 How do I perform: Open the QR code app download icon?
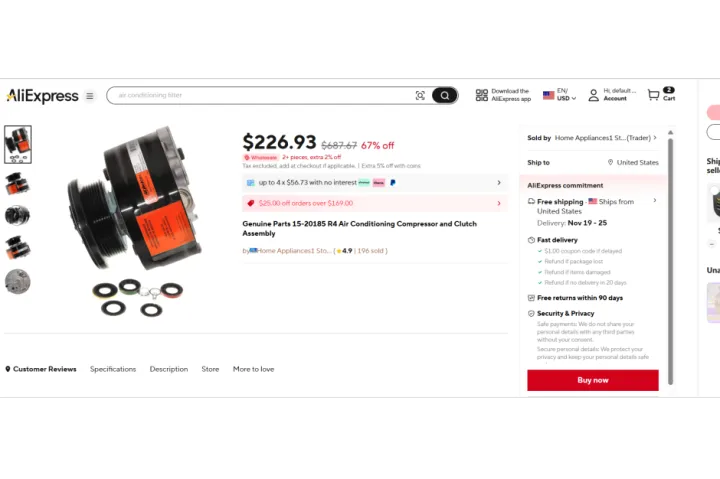tap(482, 95)
